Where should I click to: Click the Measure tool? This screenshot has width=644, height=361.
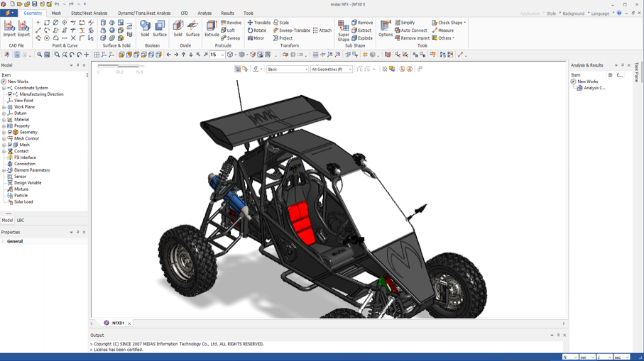pos(443,30)
